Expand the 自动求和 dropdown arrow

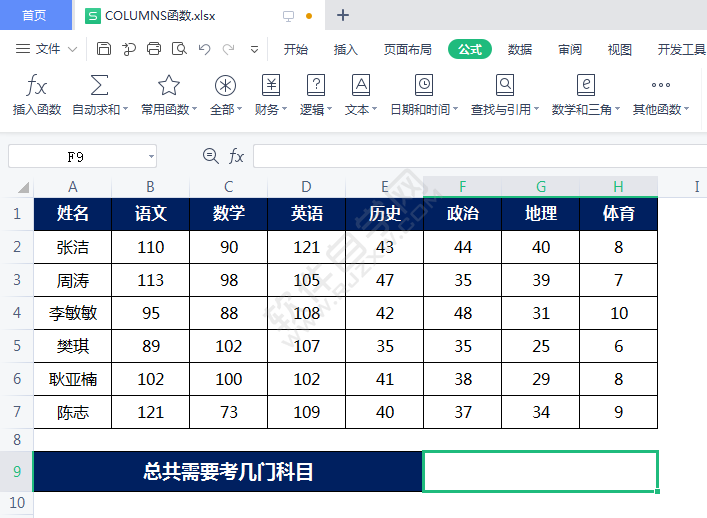pyautogui.click(x=125, y=109)
